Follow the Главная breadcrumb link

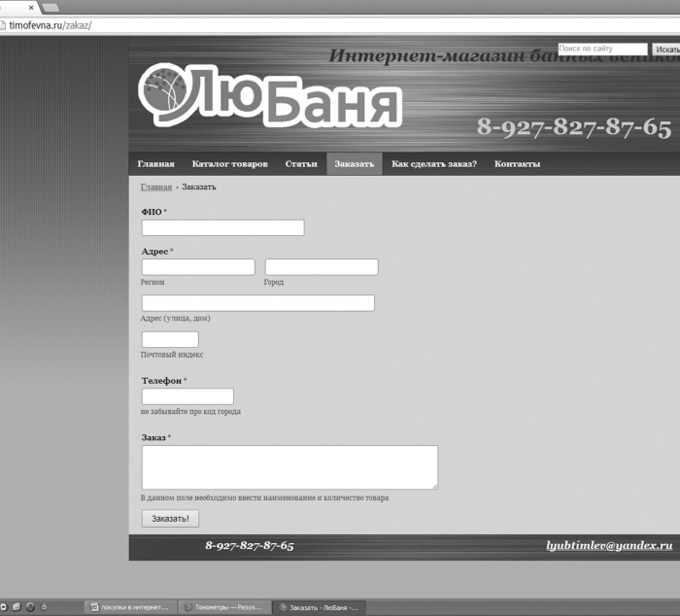point(156,187)
